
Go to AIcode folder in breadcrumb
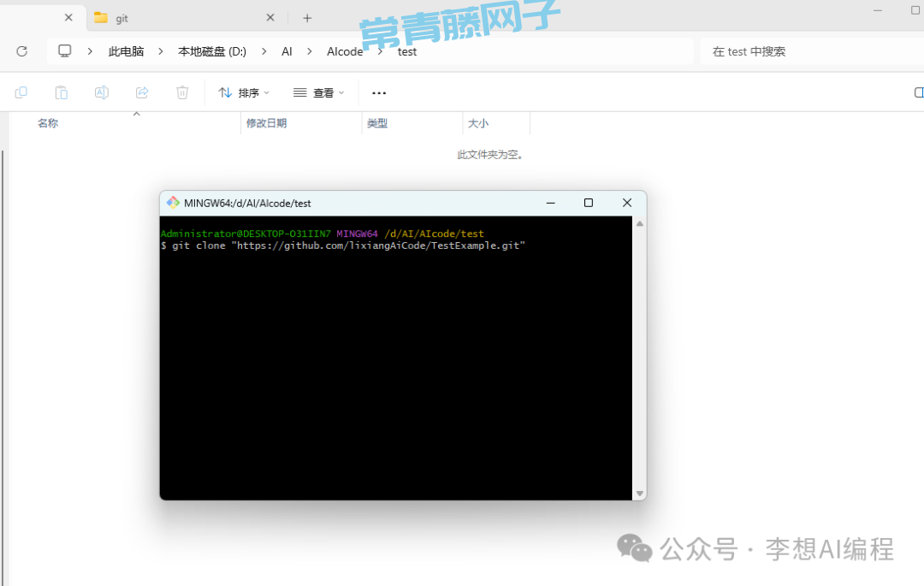pyautogui.click(x=345, y=51)
